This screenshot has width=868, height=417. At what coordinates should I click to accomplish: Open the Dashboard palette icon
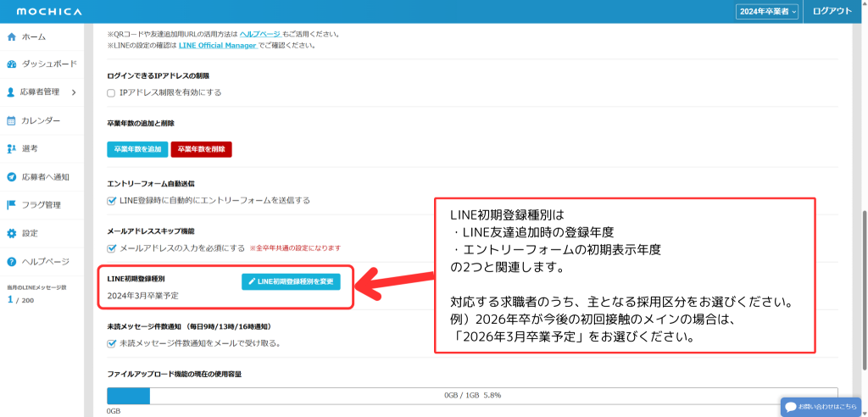coord(12,64)
